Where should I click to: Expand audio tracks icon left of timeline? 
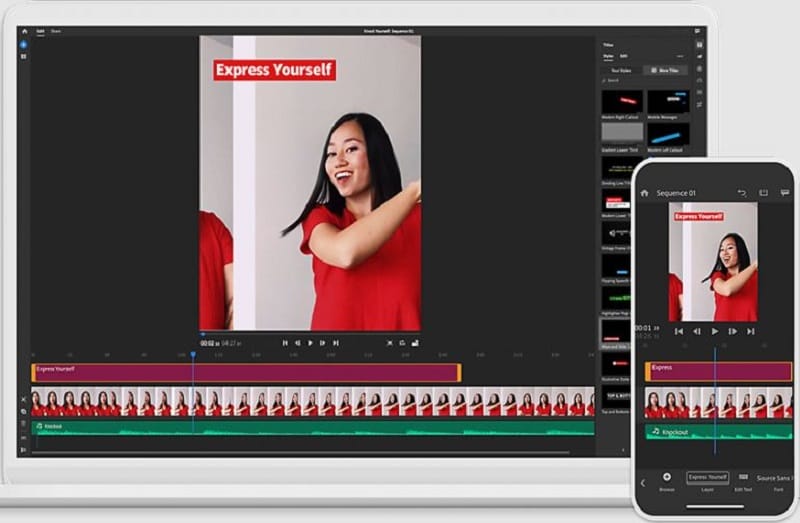click(x=23, y=438)
